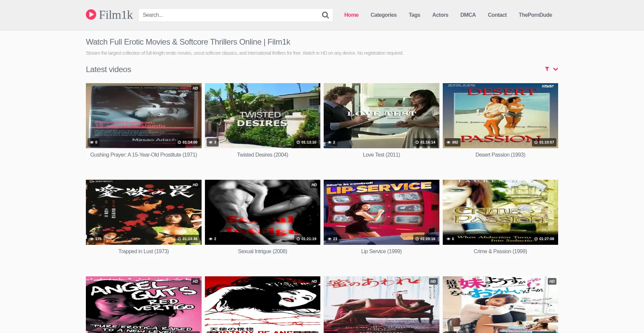
Task: Open the Trapped in Lust (1973) title link
Action: coord(144,252)
